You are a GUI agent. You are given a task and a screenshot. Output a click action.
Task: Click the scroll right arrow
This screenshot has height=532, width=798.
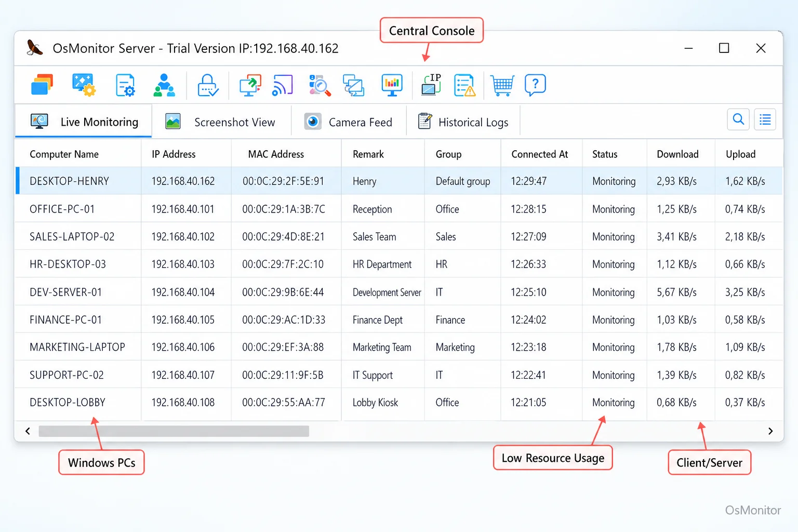click(770, 431)
